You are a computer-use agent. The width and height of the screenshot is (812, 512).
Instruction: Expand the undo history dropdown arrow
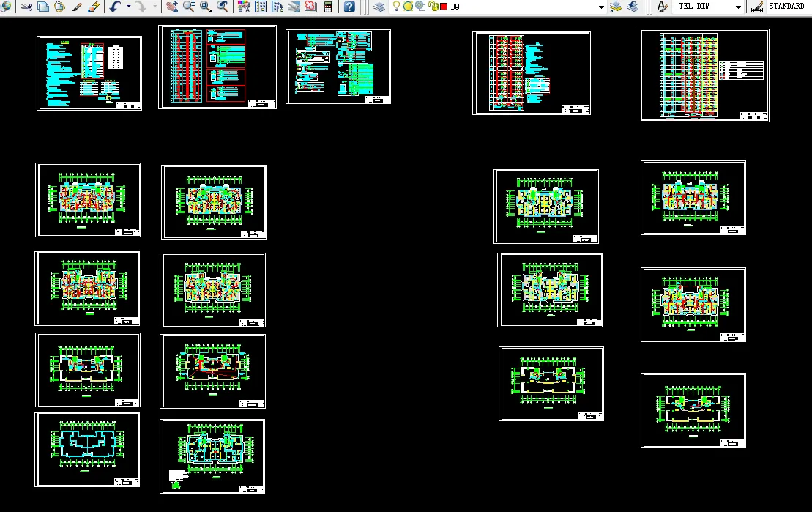(128, 7)
